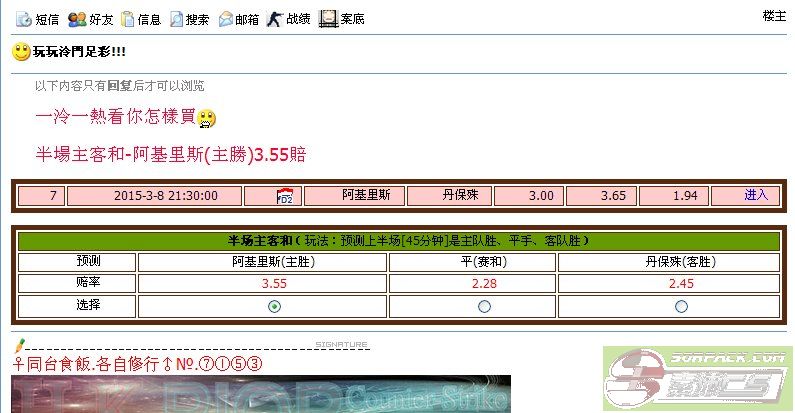Open the 邮箱 mailbox icon
This screenshot has width=795, height=413.
(x=226, y=18)
